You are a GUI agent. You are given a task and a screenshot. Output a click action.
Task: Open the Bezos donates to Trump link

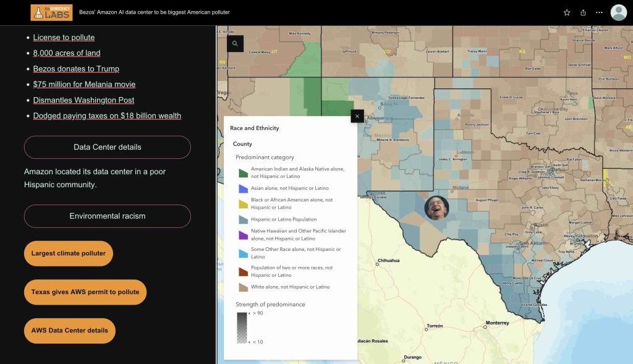[76, 69]
